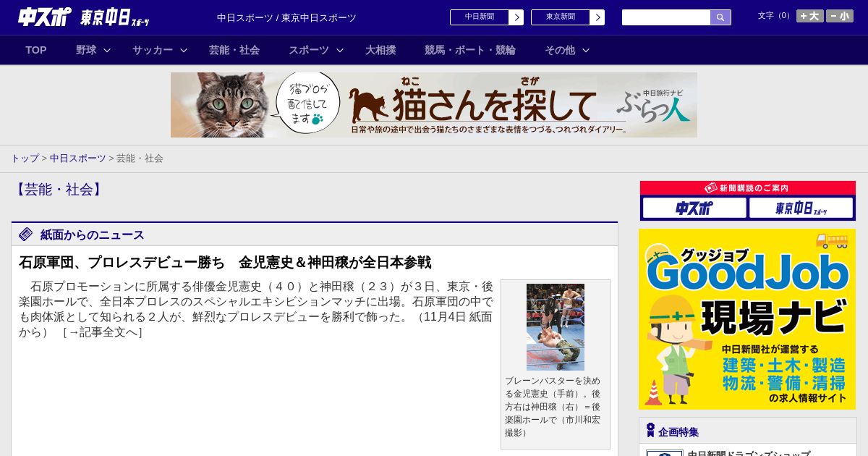Click the トップ breadcrumb link

coord(25,159)
